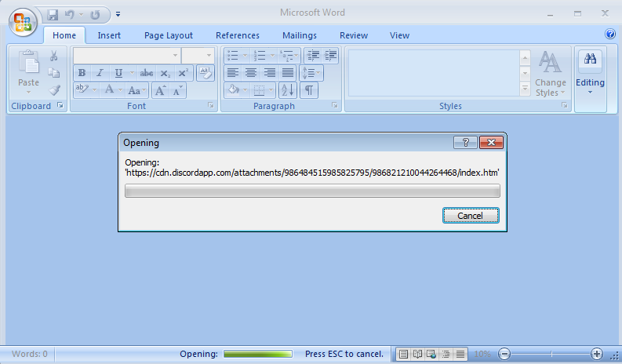The image size is (622, 364).
Task: Click Cancel in the Opening dialog
Action: (x=471, y=216)
